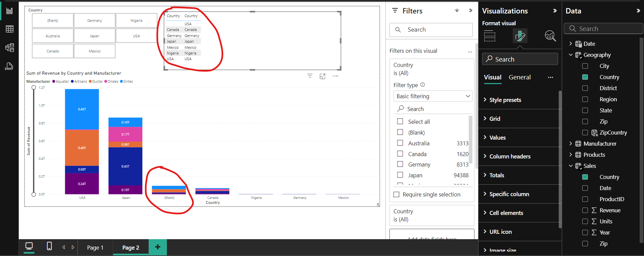
Task: Select Nigeria slicer tile
Action: [x=136, y=21]
